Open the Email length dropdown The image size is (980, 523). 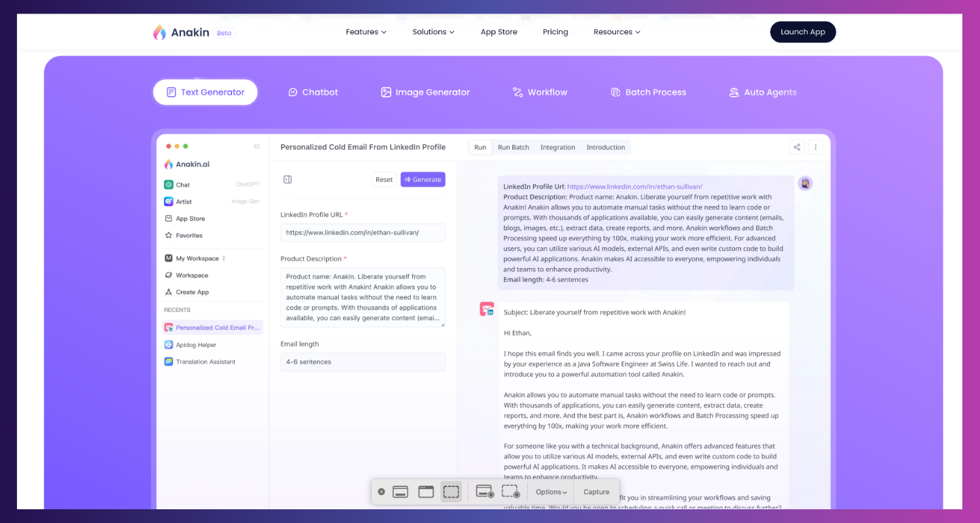(x=363, y=362)
